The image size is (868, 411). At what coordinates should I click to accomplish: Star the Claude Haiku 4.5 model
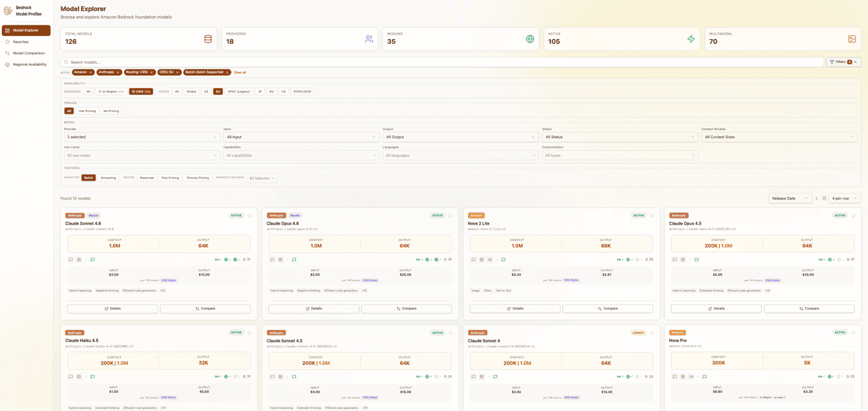250,332
